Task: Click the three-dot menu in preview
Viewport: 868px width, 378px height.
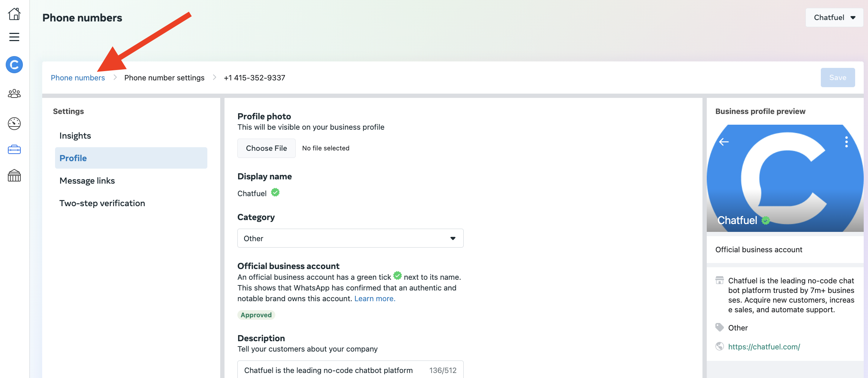Action: point(846,142)
